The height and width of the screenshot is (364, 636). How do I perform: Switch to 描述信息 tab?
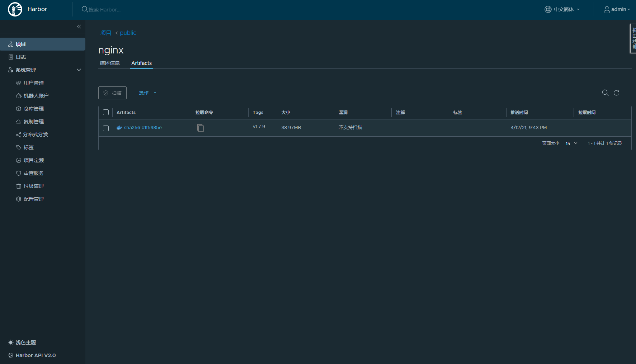110,63
